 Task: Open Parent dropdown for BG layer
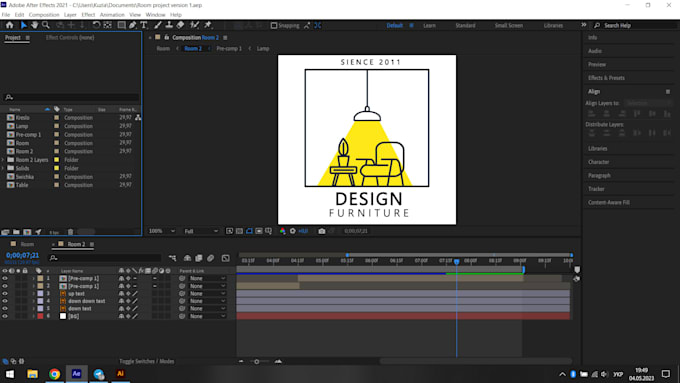[208, 316]
